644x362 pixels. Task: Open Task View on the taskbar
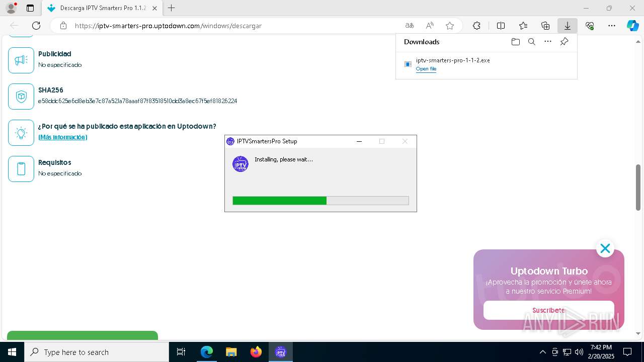pos(181,352)
